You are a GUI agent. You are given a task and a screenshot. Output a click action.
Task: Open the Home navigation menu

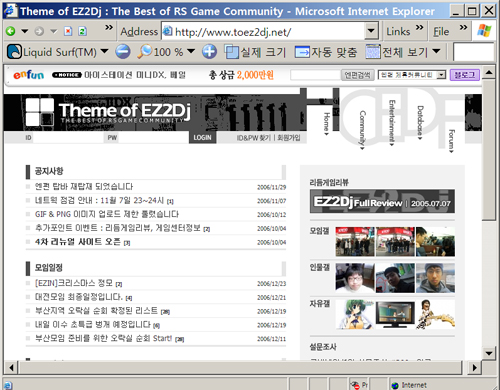click(327, 124)
